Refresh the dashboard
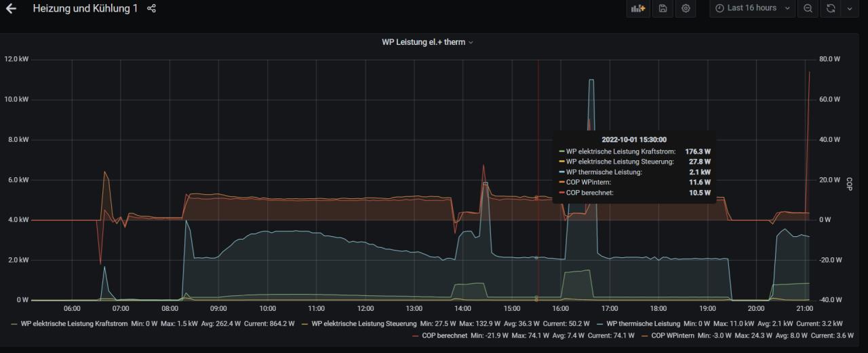This screenshot has height=353, width=868. [x=830, y=8]
